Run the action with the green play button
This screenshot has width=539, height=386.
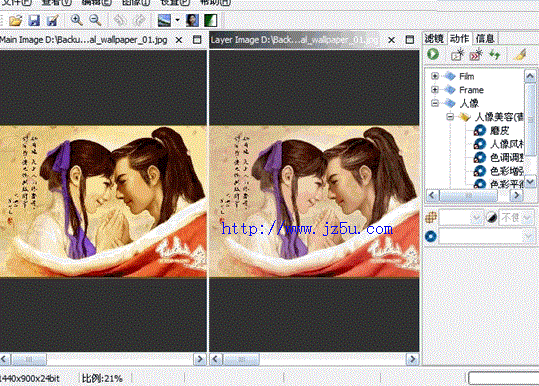(433, 54)
